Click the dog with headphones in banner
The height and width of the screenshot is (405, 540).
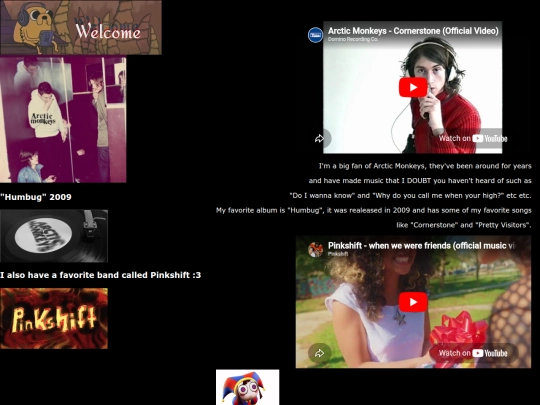point(34,26)
